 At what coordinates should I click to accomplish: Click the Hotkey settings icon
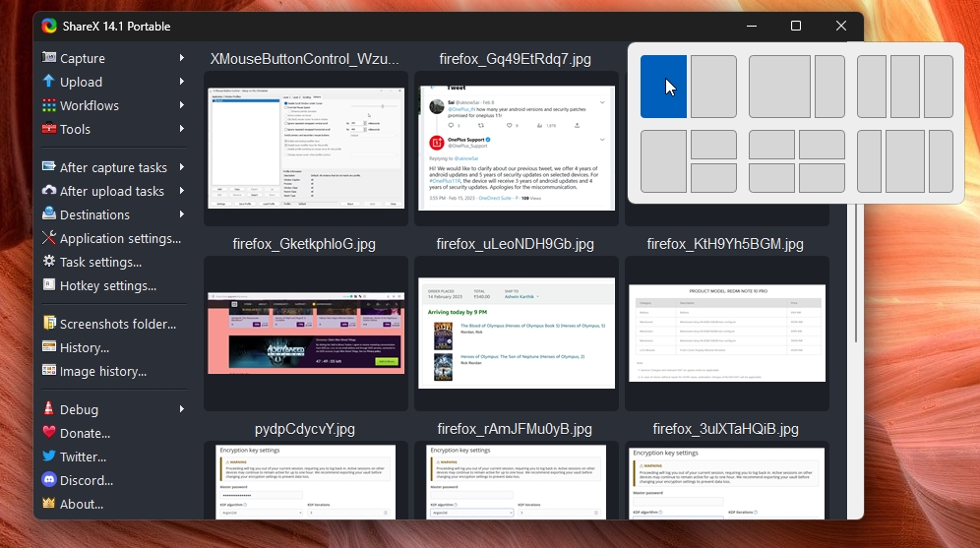click(49, 285)
